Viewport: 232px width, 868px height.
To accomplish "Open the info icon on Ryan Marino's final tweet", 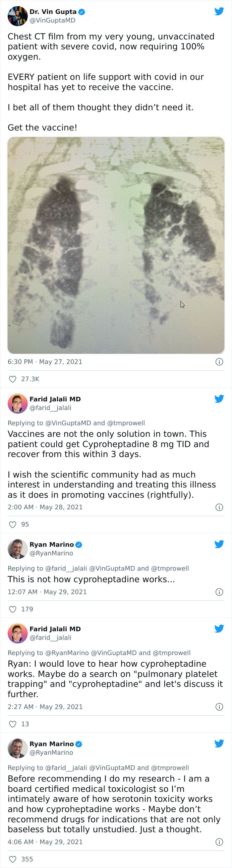I will click(x=219, y=842).
